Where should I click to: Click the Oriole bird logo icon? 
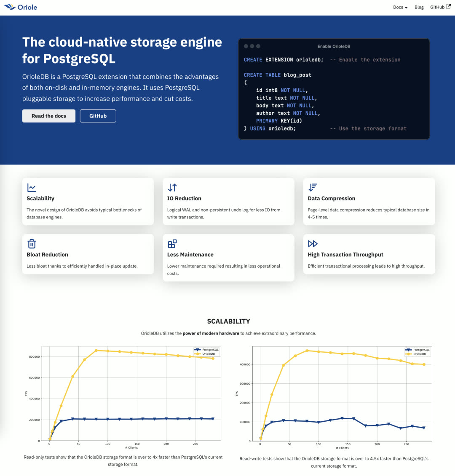[x=10, y=7]
